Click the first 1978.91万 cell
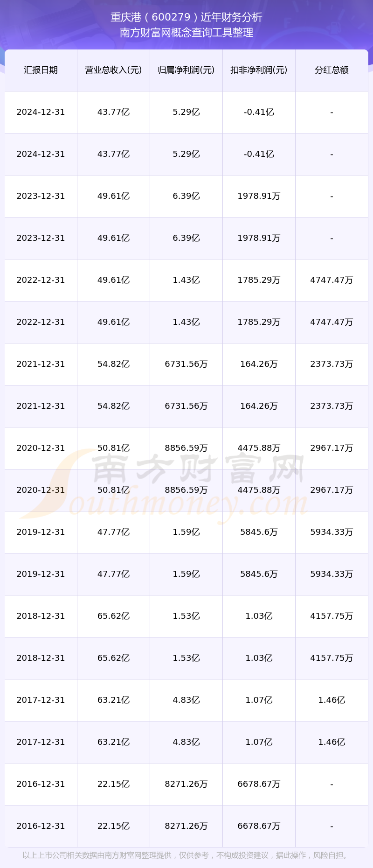This screenshot has height=868, width=373. tap(259, 196)
